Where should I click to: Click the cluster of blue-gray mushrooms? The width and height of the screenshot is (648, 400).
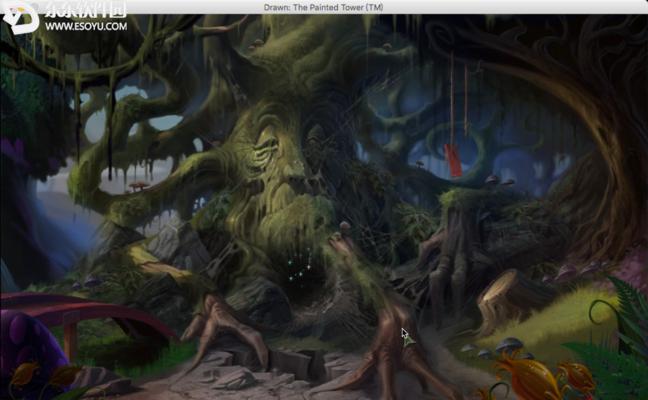496,348
